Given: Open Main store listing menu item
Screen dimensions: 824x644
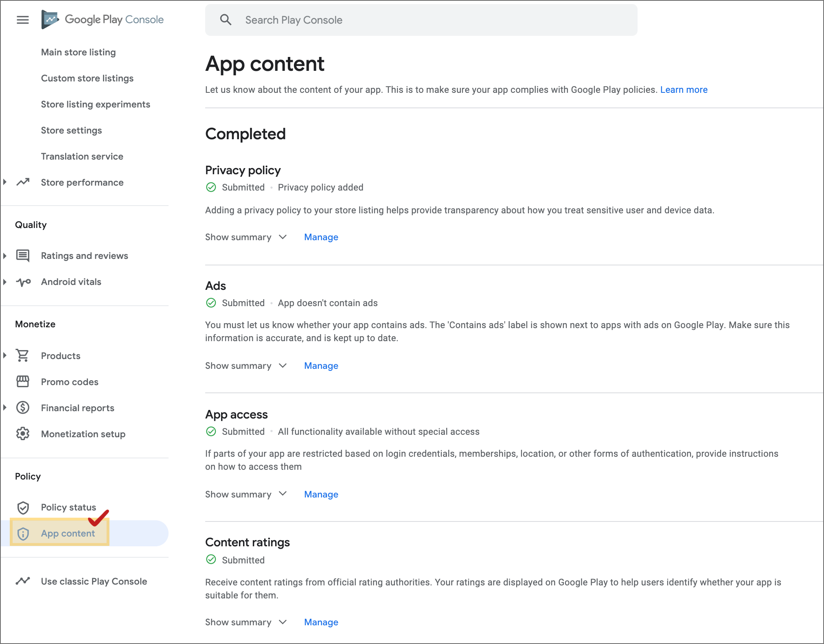Looking at the screenshot, I should point(78,52).
